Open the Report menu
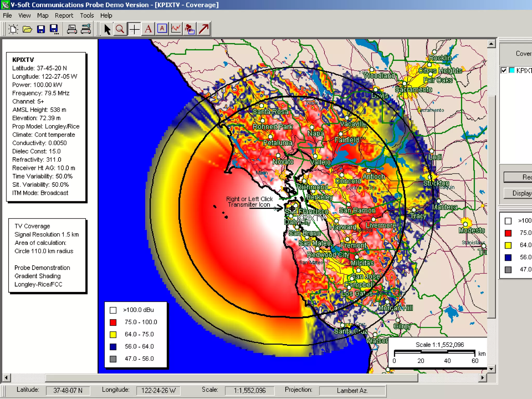 [64, 16]
